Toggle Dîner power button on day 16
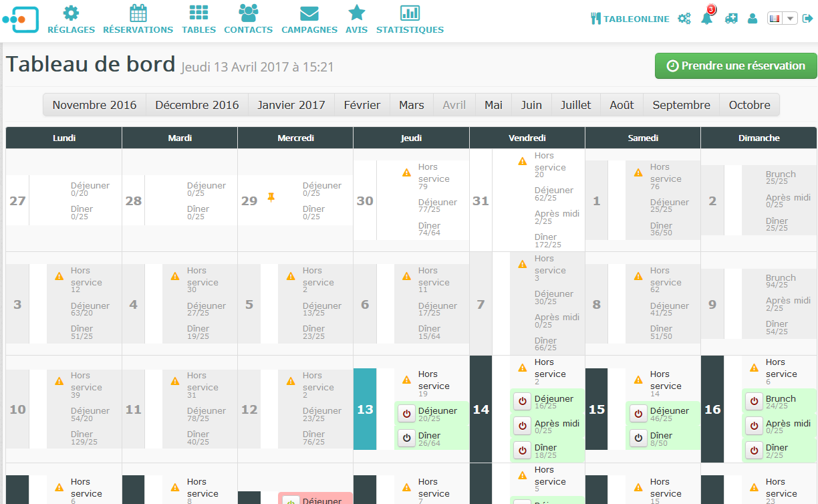This screenshot has height=504, width=818. point(754,450)
